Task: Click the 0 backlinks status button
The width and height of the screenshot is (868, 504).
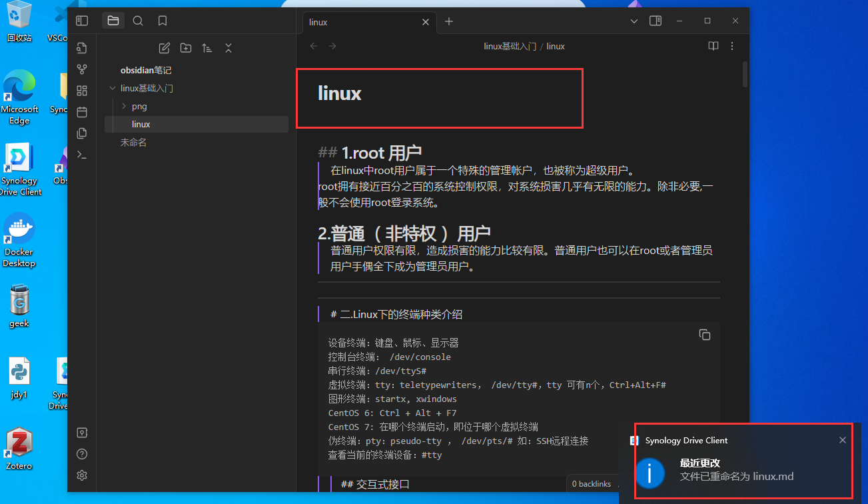Action: click(x=592, y=484)
